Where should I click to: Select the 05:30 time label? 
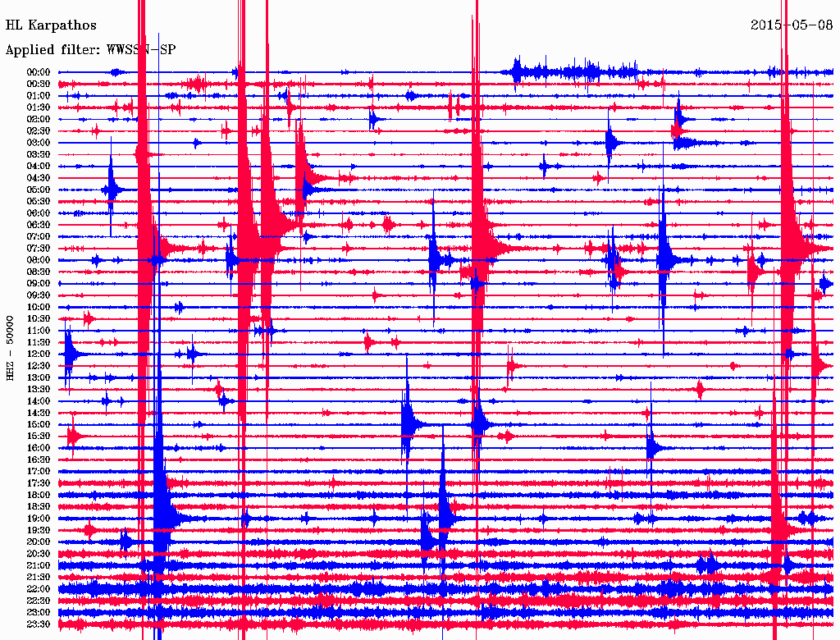39,202
